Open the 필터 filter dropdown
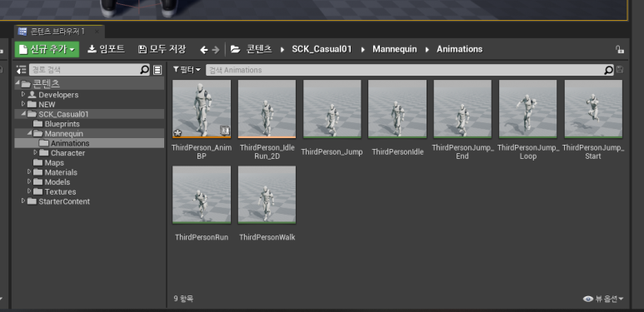 pyautogui.click(x=187, y=70)
